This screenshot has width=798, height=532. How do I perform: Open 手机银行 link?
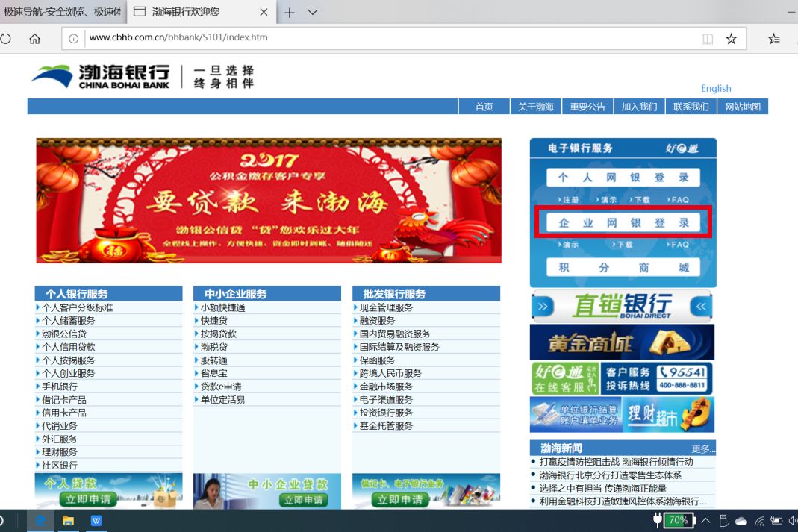click(x=60, y=387)
